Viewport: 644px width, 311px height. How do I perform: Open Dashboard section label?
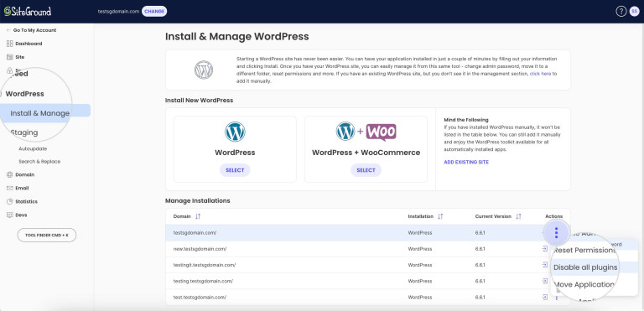point(29,44)
